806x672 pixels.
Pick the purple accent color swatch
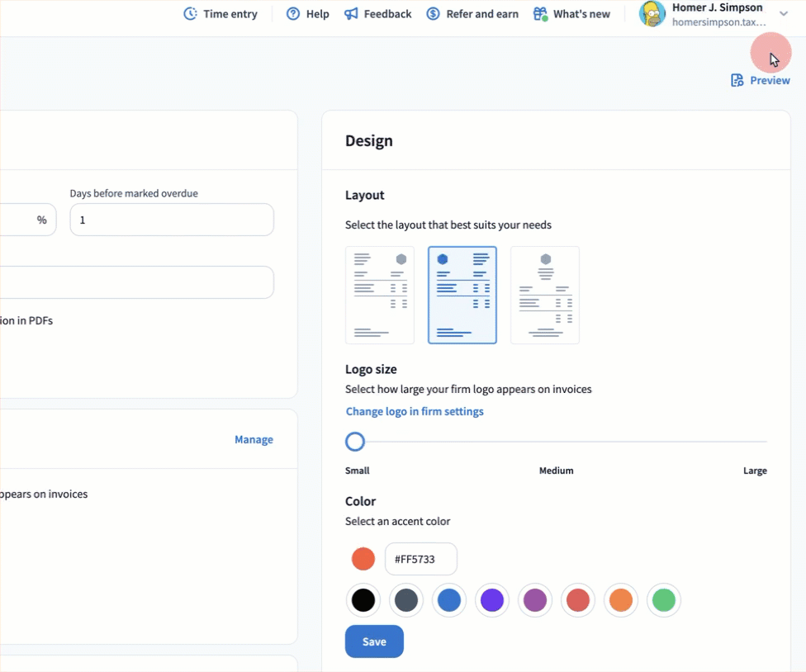[492, 600]
